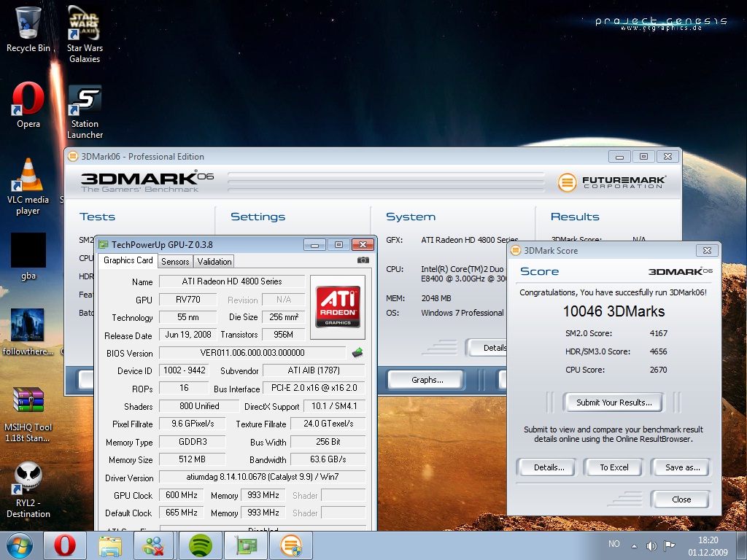This screenshot has height=560, width=747.
Task: Click the GPU-Z screenshot camera icon
Action: (363, 260)
